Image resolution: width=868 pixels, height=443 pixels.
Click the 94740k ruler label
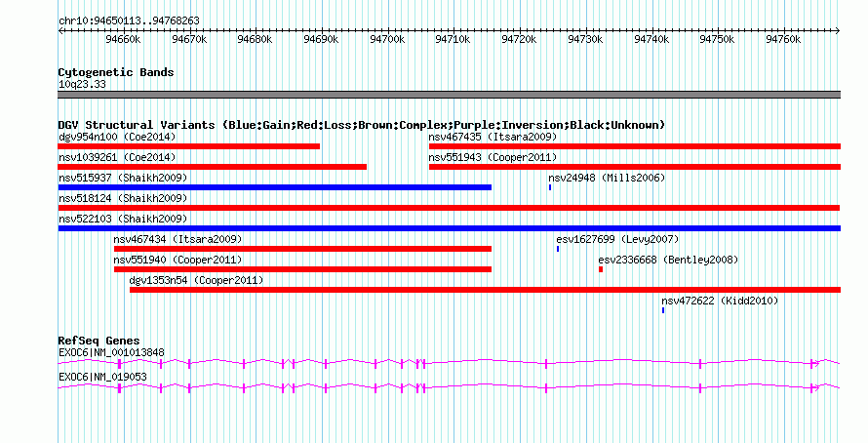tap(651, 39)
